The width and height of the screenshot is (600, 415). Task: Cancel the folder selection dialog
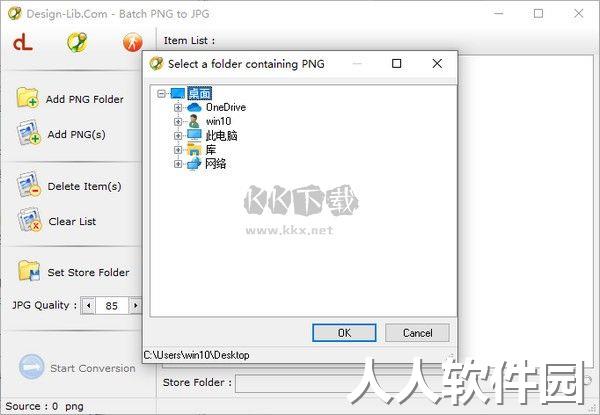[x=417, y=333]
